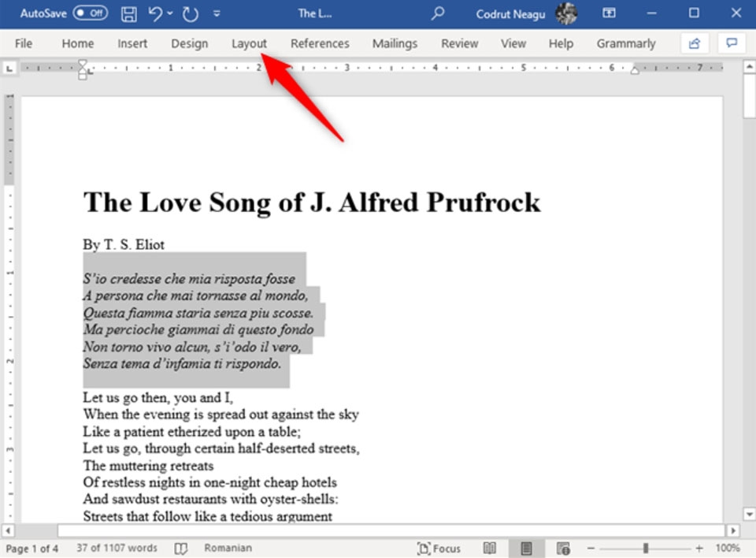Click the Undo icon

pos(155,13)
